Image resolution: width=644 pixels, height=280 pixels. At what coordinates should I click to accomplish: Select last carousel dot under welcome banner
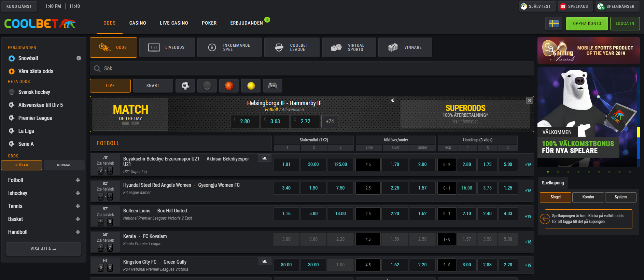click(630, 172)
